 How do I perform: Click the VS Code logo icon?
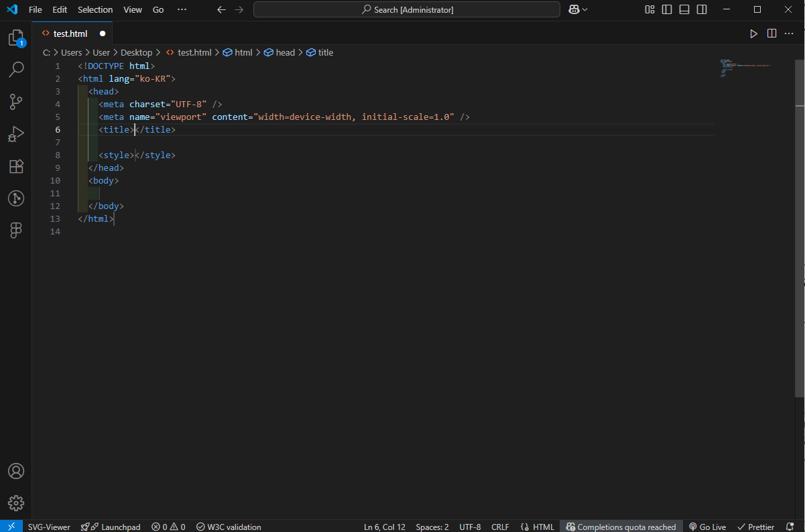(11, 9)
